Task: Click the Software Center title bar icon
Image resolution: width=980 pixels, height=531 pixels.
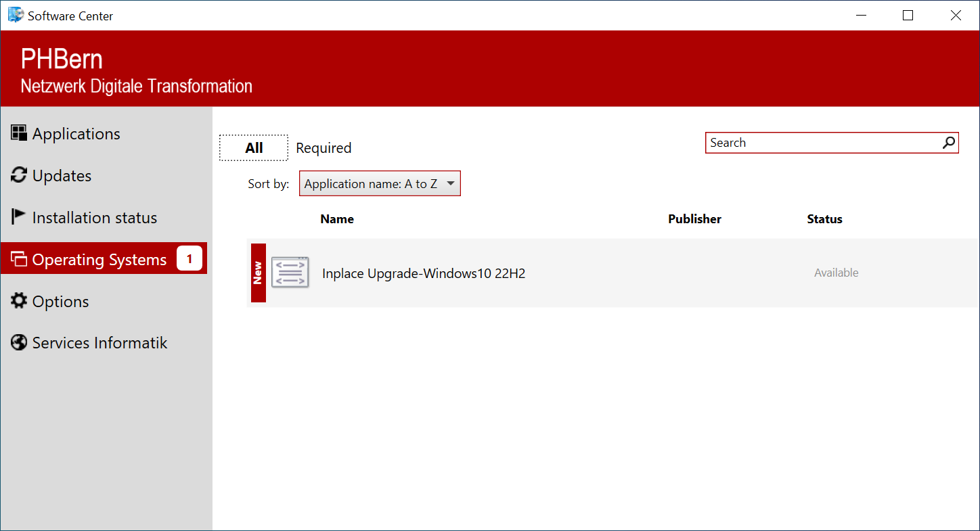Action: pos(16,15)
